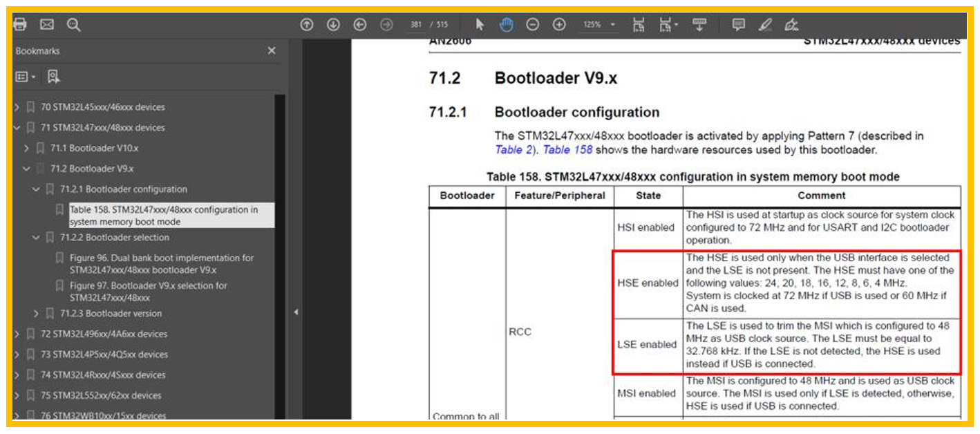Click the Bookmarks panel scrollbar
980x434 pixels.
coord(280,256)
